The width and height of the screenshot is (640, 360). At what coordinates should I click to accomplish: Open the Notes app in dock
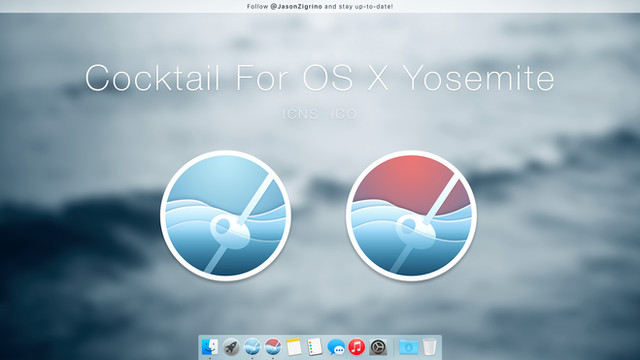[294, 347]
